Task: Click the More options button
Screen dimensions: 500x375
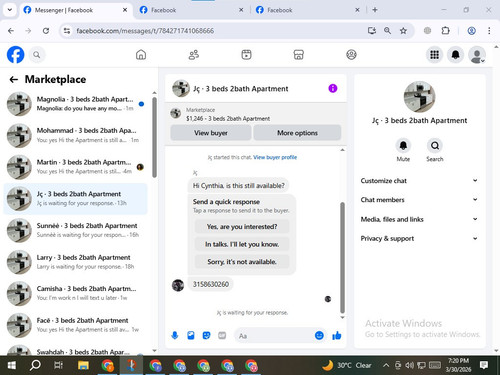Action: point(297,133)
